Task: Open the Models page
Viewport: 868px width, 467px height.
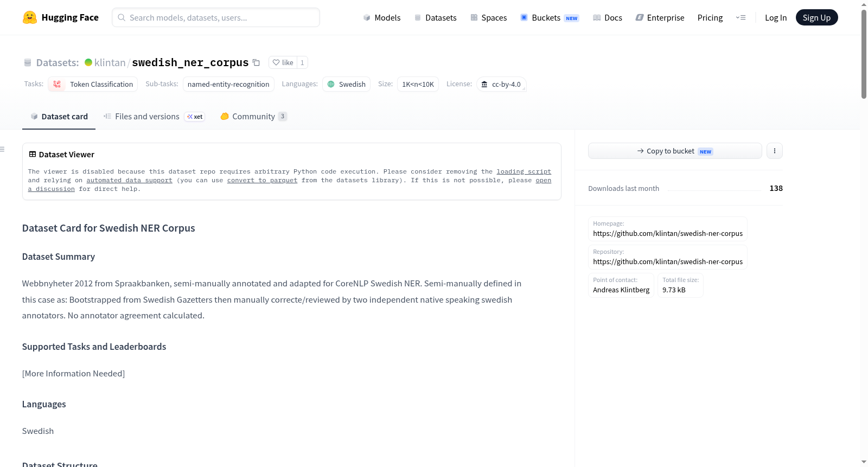Action: tap(382, 17)
